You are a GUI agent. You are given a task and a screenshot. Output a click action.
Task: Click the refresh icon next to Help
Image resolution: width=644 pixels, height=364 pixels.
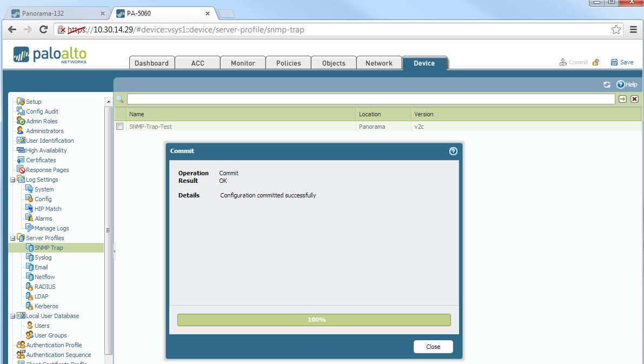pyautogui.click(x=607, y=84)
